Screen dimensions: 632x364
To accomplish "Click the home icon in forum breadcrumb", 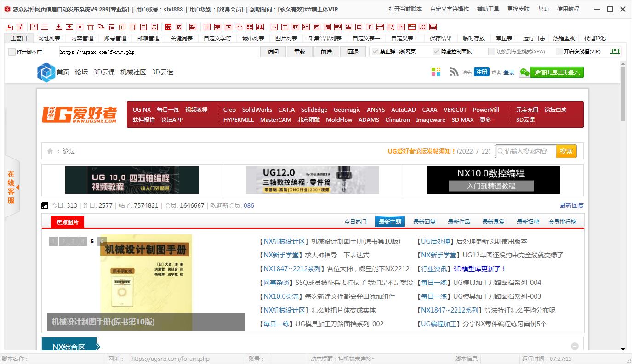I will [x=50, y=151].
